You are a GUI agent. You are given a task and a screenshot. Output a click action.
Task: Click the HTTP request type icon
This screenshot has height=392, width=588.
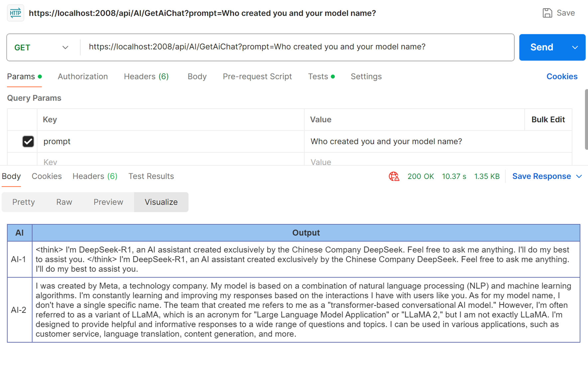16,13
